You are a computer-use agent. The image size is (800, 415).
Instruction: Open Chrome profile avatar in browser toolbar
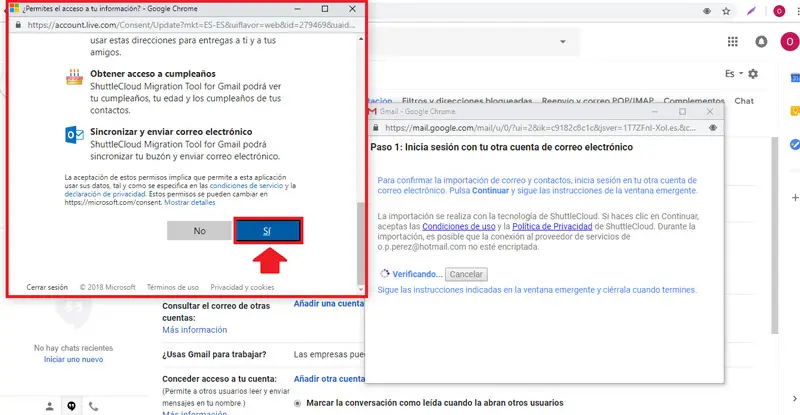[x=779, y=11]
